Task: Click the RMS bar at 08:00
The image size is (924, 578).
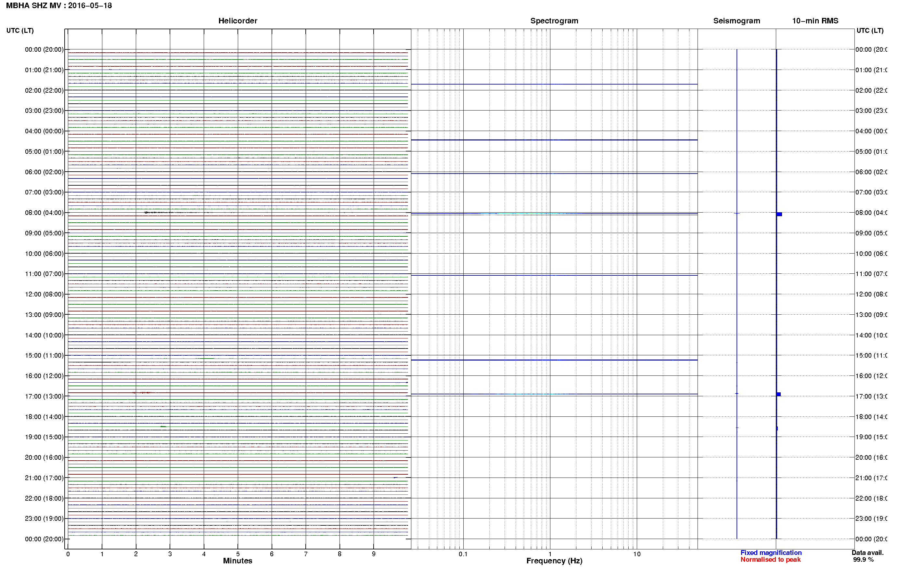Action: (779, 215)
